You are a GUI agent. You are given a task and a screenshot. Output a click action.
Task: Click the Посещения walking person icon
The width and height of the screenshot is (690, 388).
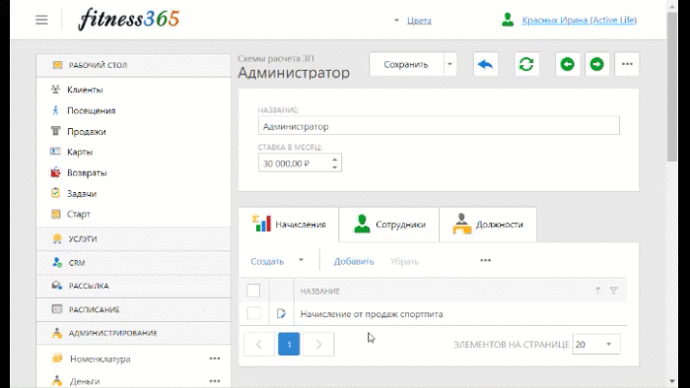click(x=55, y=110)
